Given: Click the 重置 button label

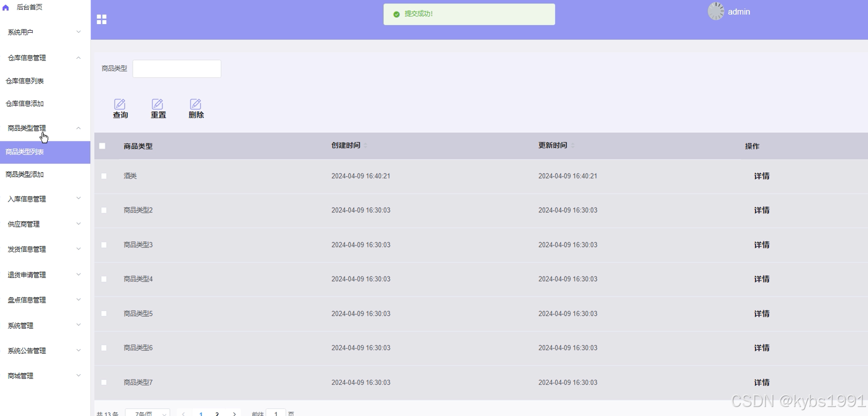Looking at the screenshot, I should 158,115.
